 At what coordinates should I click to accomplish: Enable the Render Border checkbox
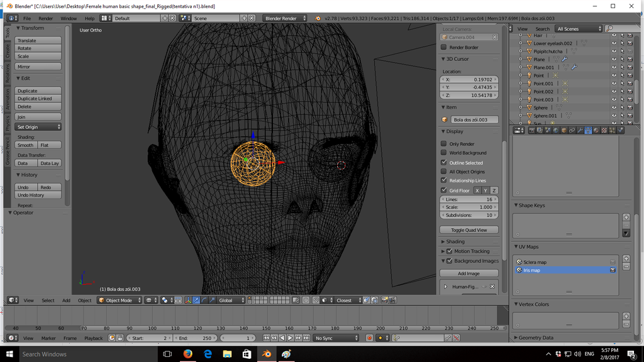pyautogui.click(x=443, y=47)
